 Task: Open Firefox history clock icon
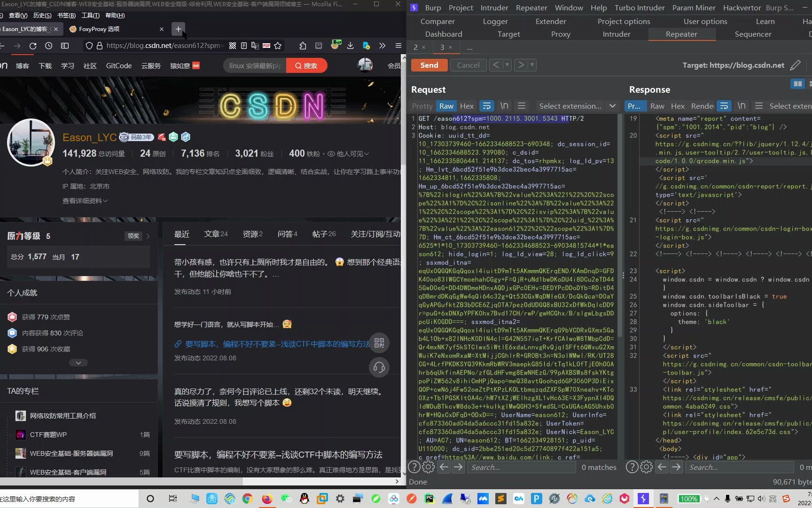coord(49,46)
